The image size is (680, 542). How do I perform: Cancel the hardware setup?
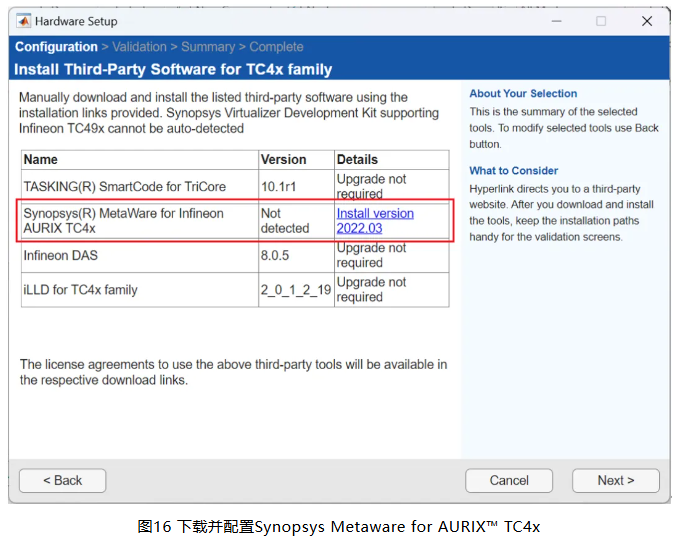point(509,480)
